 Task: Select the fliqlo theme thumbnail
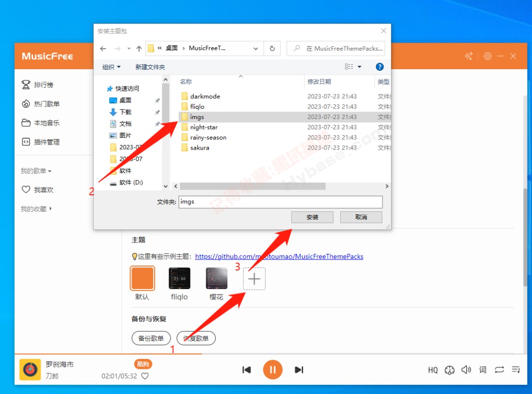point(180,278)
